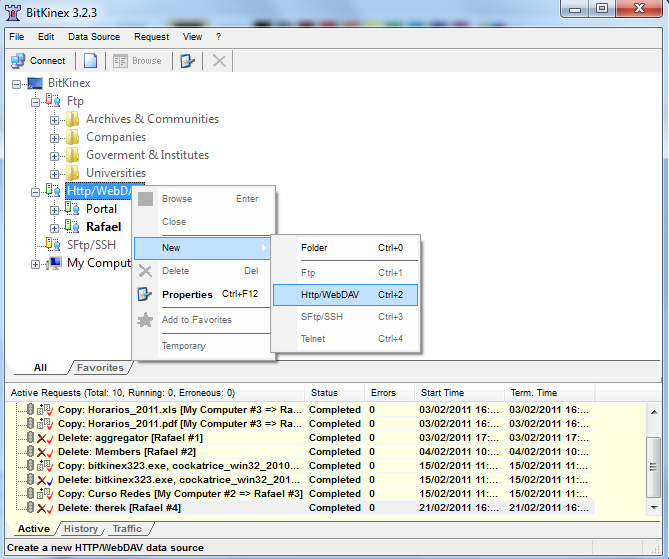The height and width of the screenshot is (559, 669).
Task: Click the Start Time column header
Action: click(459, 393)
